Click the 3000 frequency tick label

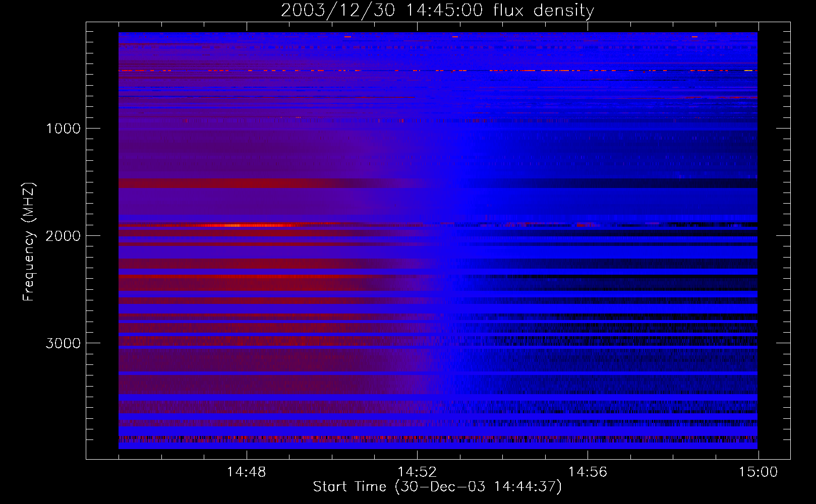(x=63, y=343)
